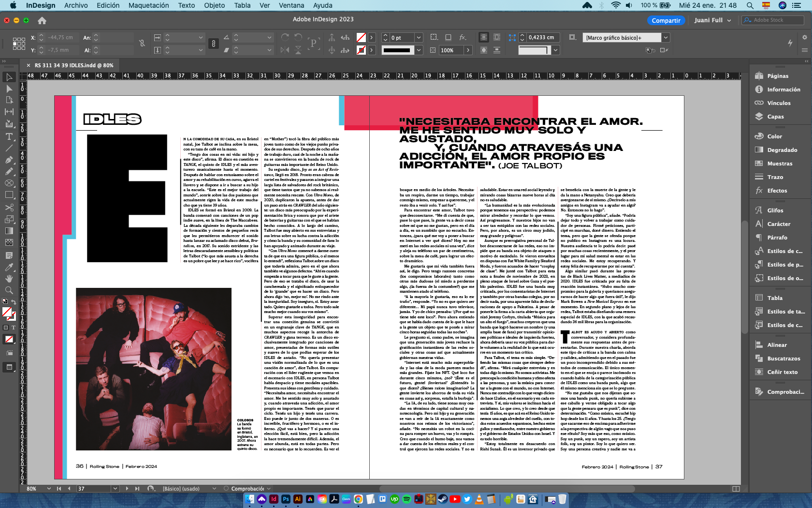The image size is (812, 508).
Task: Select the Pencil tool
Action: pyautogui.click(x=9, y=171)
